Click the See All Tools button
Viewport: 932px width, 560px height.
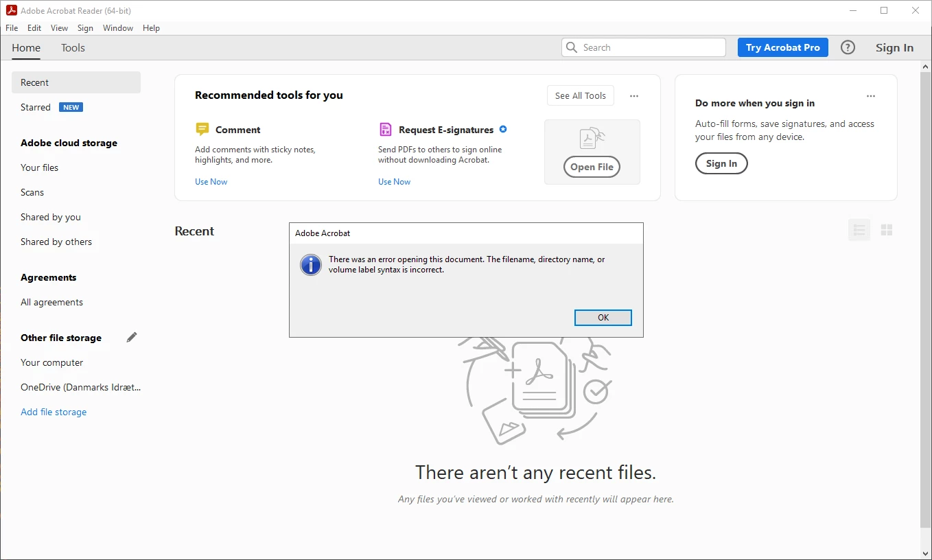tap(581, 95)
